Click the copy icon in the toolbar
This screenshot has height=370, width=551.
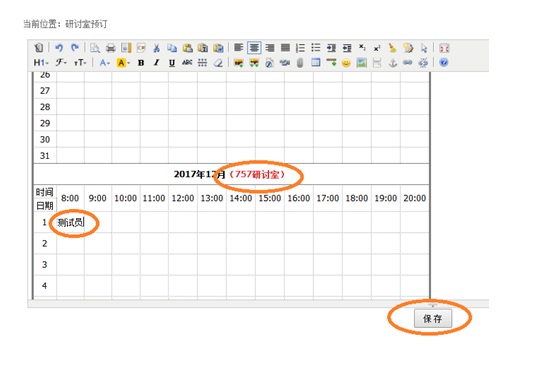coord(172,47)
